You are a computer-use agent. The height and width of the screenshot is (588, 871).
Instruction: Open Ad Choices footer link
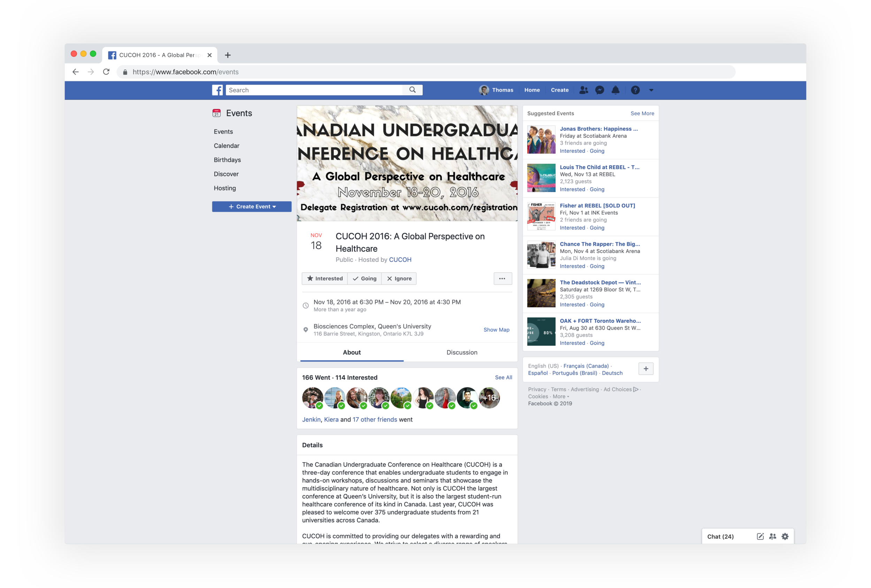(x=621, y=390)
